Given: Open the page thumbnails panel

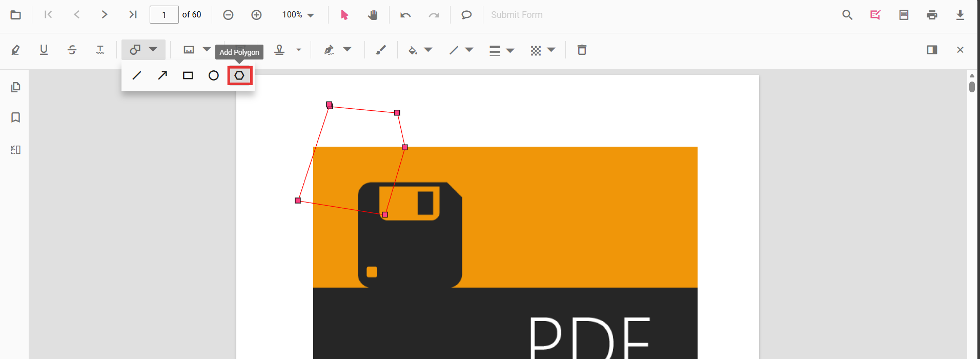Looking at the screenshot, I should 15,87.
